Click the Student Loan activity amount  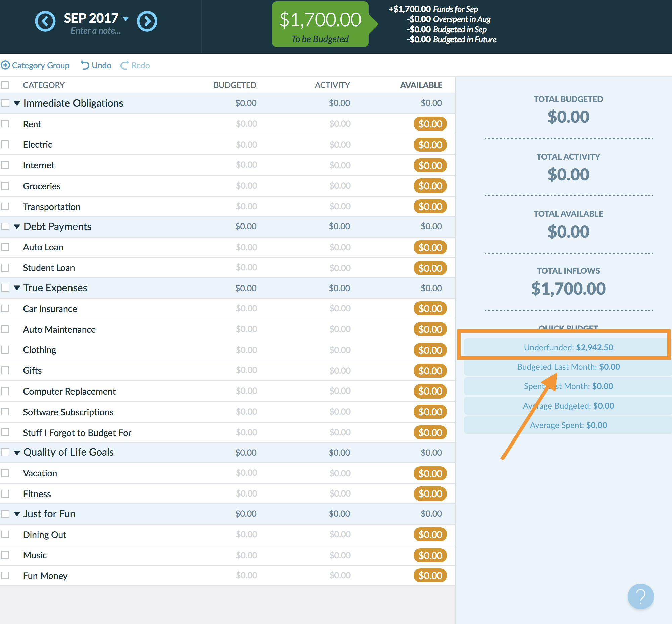coord(340,268)
